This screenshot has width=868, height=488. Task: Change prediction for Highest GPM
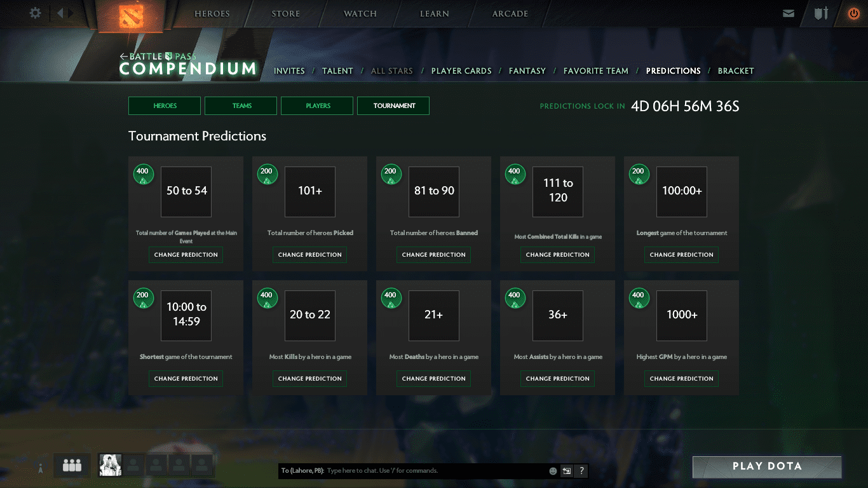(x=681, y=379)
